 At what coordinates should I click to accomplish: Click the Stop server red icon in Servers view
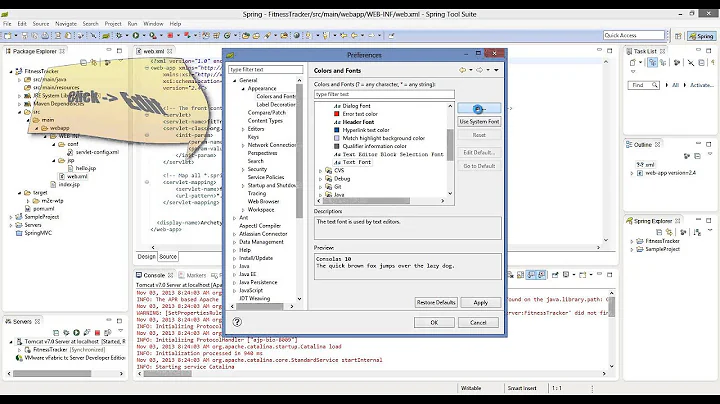[97, 332]
